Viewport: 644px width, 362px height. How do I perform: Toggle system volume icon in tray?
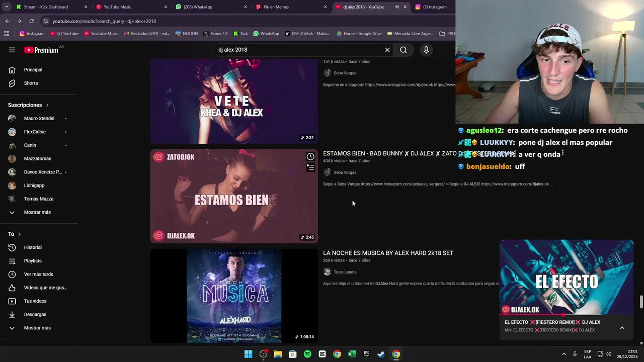(x=608, y=354)
